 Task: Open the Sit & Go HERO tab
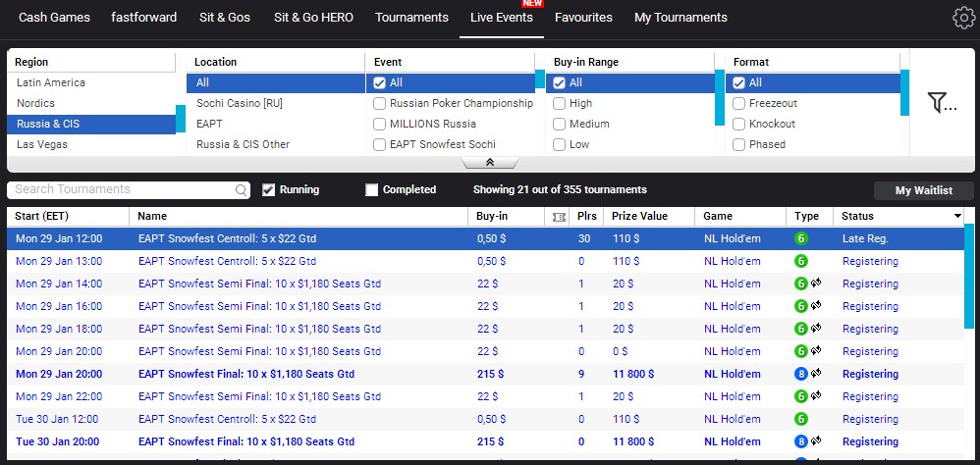pos(314,18)
